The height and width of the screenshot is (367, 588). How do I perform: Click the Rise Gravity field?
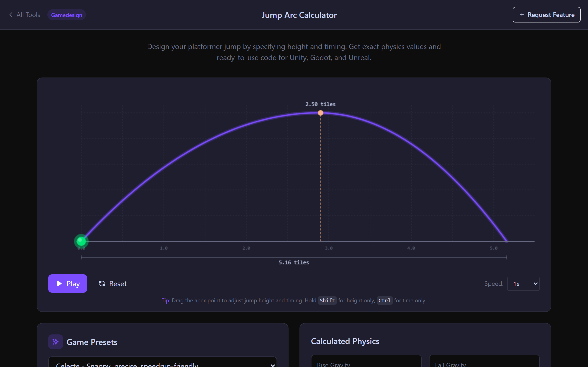tap(366, 363)
